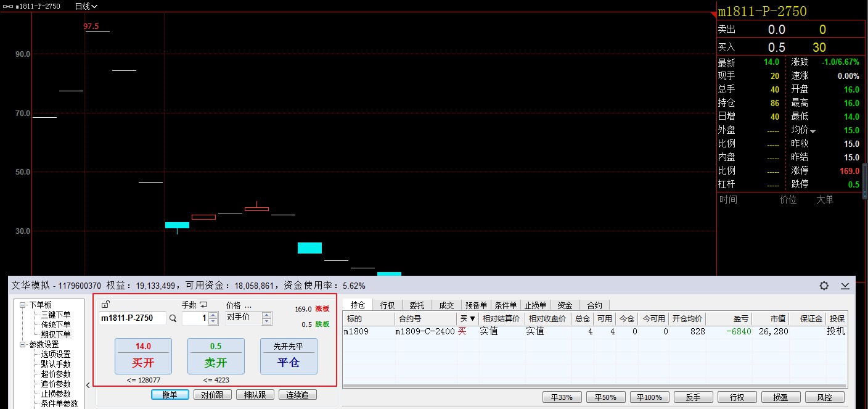This screenshot has width=868, height=409.
Task: Click the 手数 return-arrow icon
Action: pyautogui.click(x=203, y=305)
